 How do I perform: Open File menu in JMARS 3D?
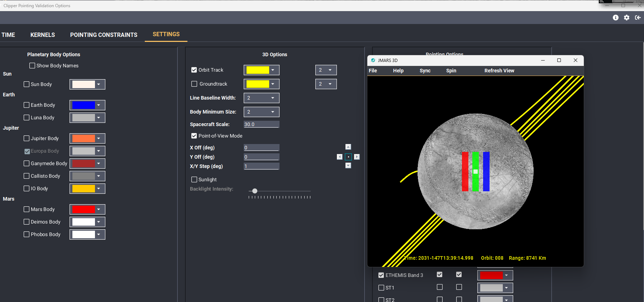tap(373, 71)
